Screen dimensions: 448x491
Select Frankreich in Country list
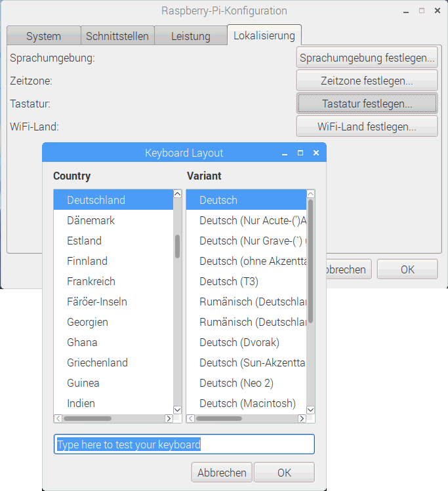91,281
